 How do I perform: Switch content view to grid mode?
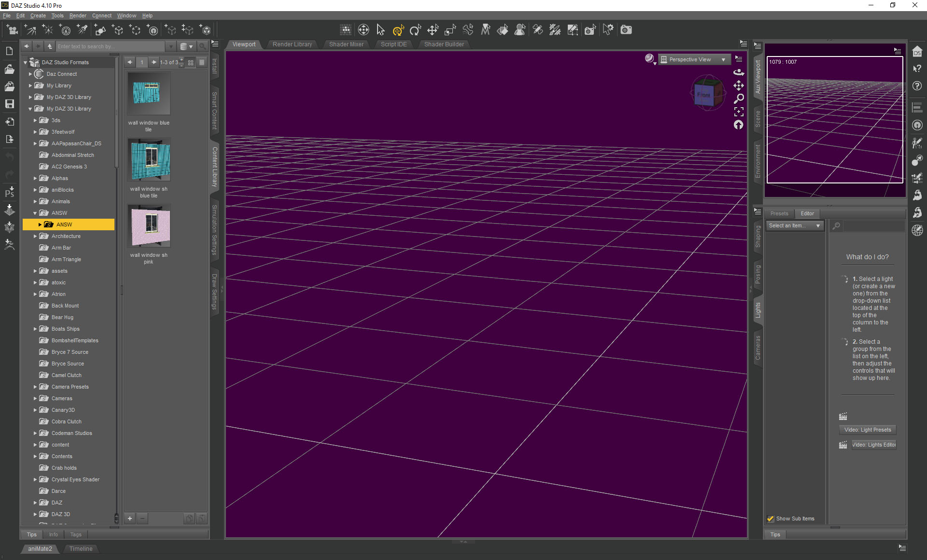(x=191, y=62)
